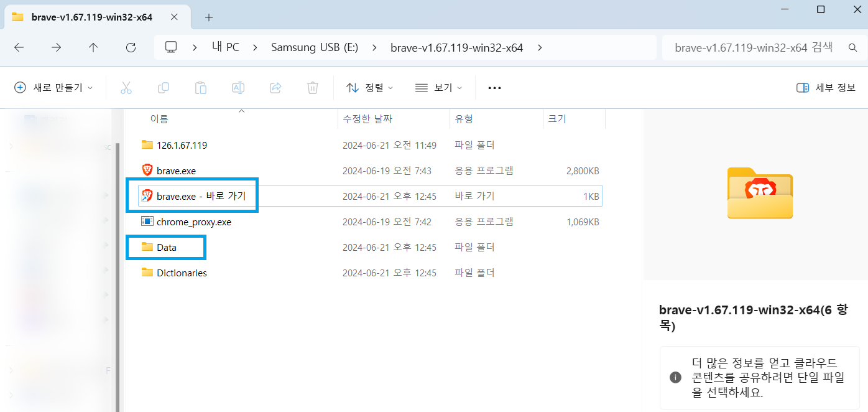868x412 pixels.
Task: Select brave.exe - 바로 가기 shortcut name
Action: [x=201, y=196]
